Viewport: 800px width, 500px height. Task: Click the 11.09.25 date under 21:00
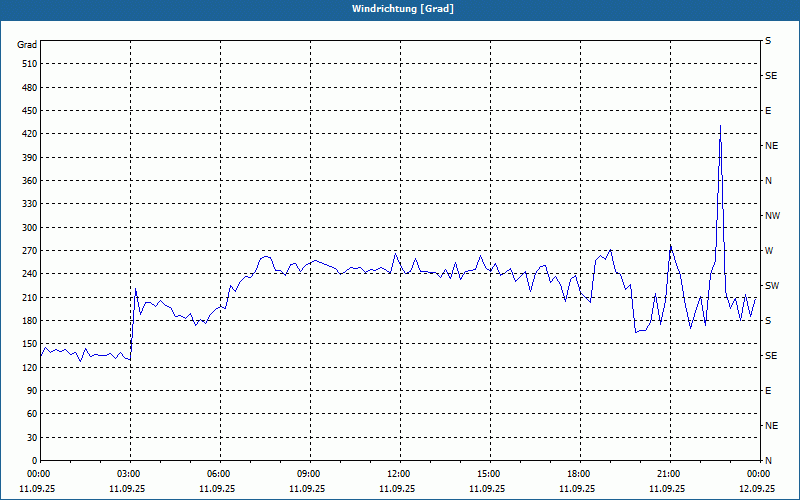click(x=667, y=488)
